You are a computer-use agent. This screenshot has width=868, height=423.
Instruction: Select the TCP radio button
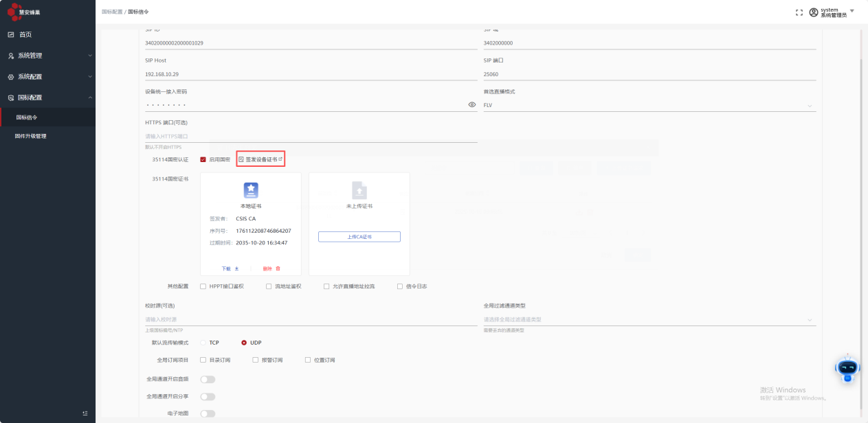(203, 343)
